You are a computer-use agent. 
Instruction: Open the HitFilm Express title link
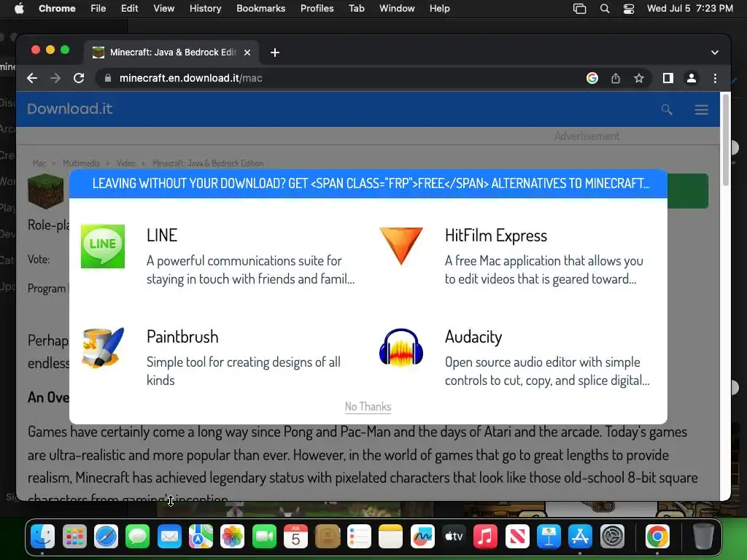(x=496, y=236)
